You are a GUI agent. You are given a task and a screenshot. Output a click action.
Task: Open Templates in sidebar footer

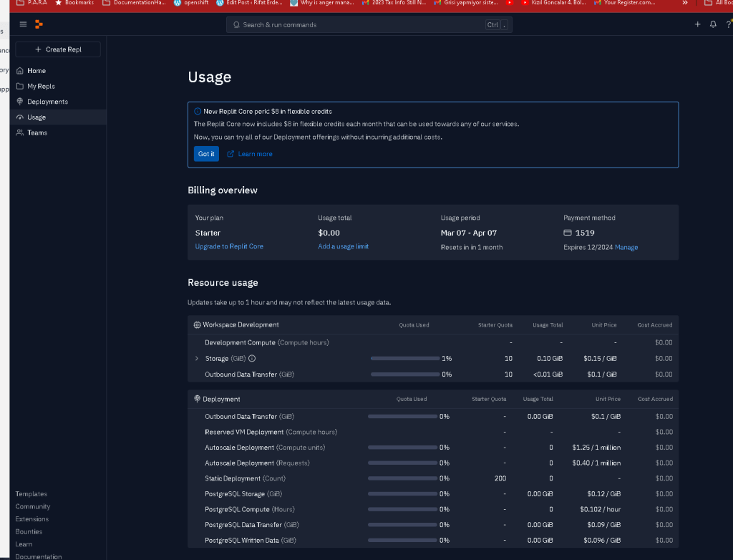pos(31,493)
